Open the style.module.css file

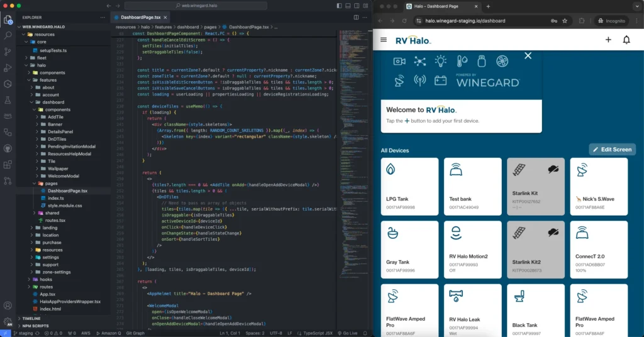coord(64,206)
